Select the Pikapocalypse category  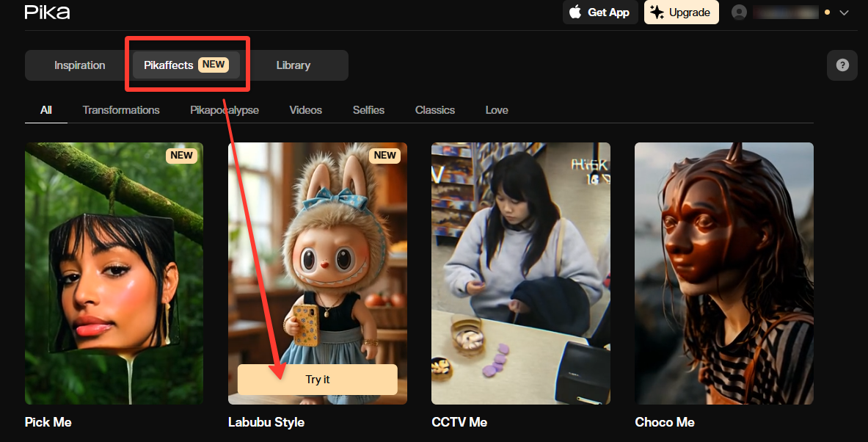point(225,110)
